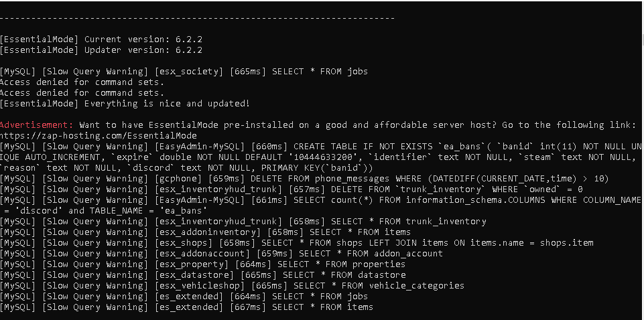Click the SELECT * FROM trunk_inventory line
This screenshot has height=320, width=644.
[243, 222]
